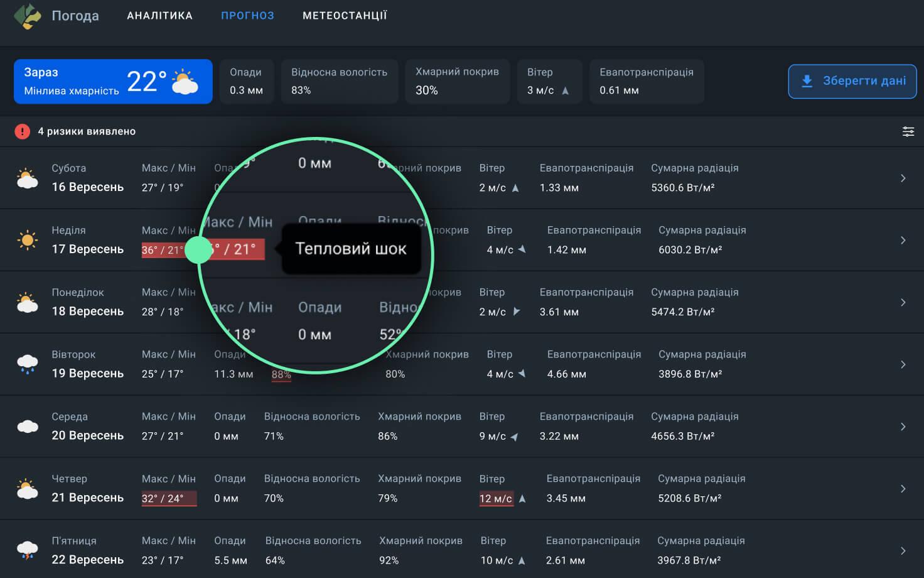Open the Аналітика tab
The height and width of the screenshot is (578, 924).
[x=159, y=16]
